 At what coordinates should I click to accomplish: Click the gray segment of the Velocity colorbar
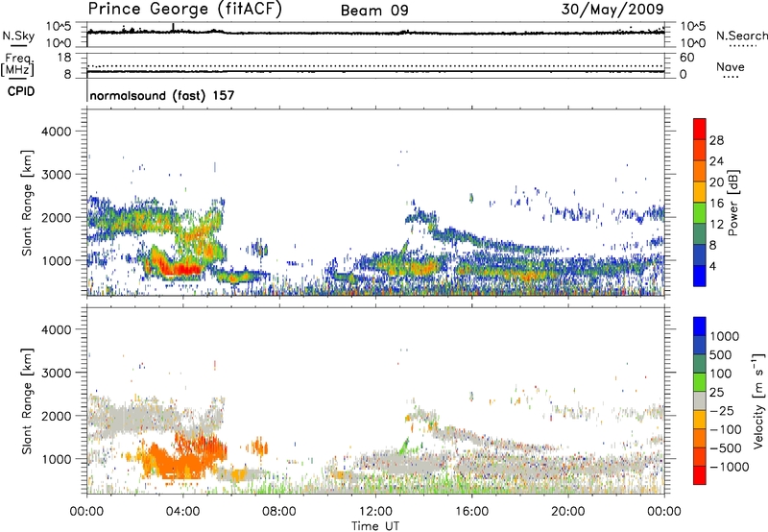700,400
